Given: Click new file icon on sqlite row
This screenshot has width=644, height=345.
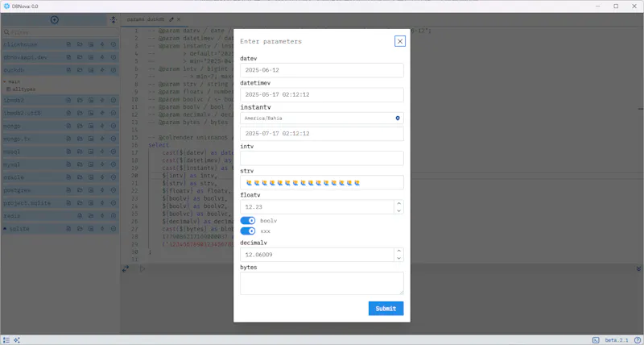Looking at the screenshot, I should (x=68, y=229).
